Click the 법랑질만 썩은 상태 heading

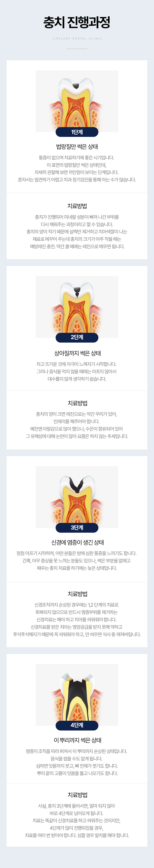click(x=77, y=147)
